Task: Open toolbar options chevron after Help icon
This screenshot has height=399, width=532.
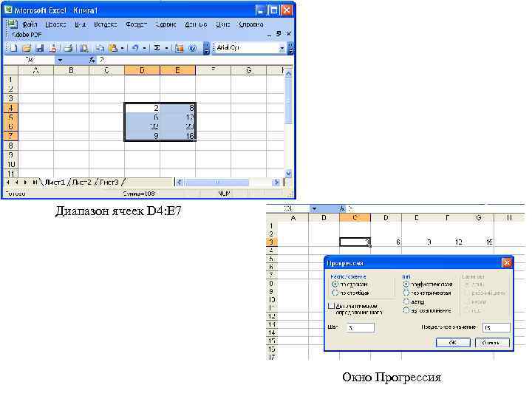Action: [206, 48]
